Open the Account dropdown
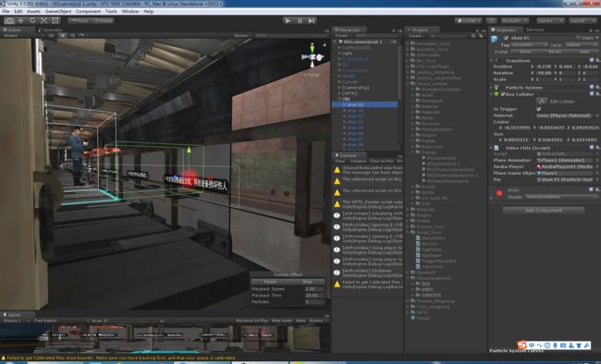 click(x=515, y=20)
